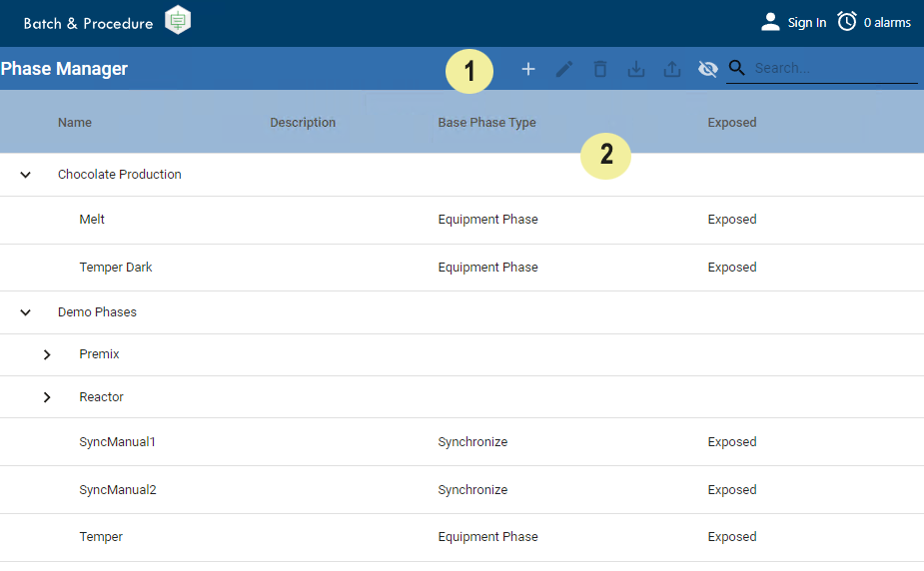924x571 pixels.
Task: Click the alarm clock icon
Action: (847, 22)
